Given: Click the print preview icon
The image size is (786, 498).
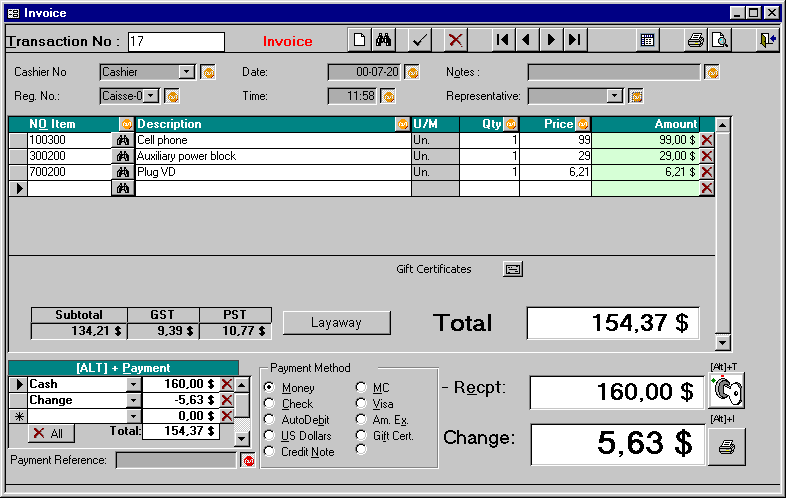Looking at the screenshot, I should (x=719, y=40).
